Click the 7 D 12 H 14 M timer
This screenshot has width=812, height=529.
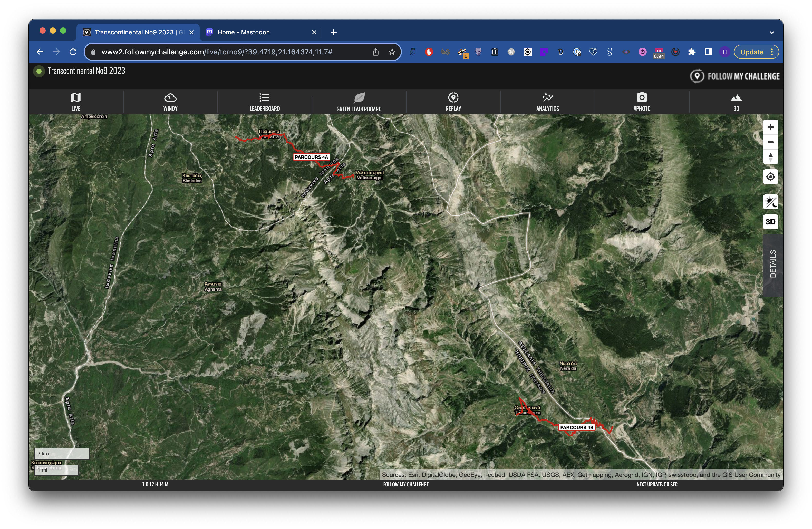pyautogui.click(x=155, y=484)
